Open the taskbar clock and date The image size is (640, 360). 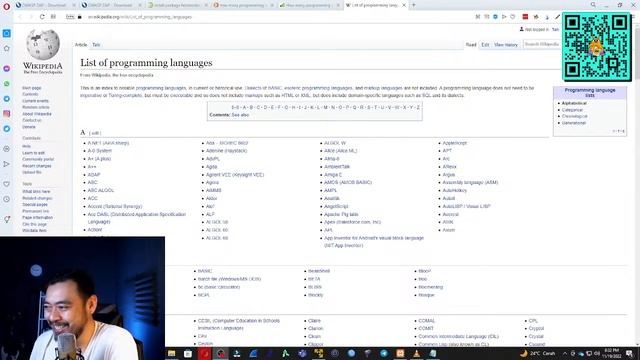pyautogui.click(x=611, y=353)
